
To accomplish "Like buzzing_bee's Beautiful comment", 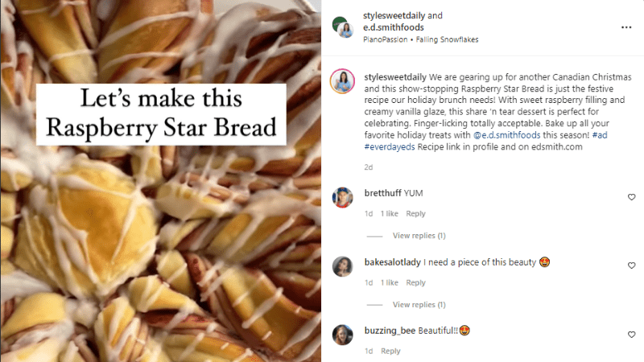I will 631,334.
